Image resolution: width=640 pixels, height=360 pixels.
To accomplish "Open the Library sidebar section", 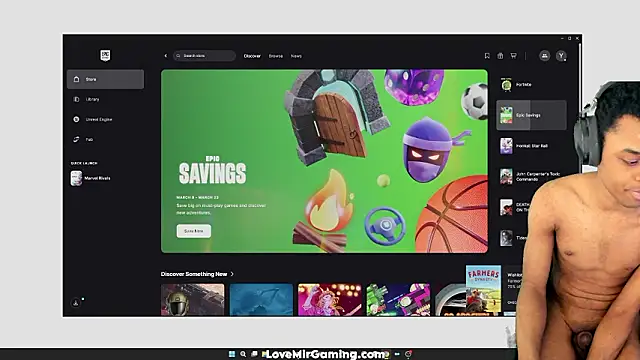I will click(105, 99).
